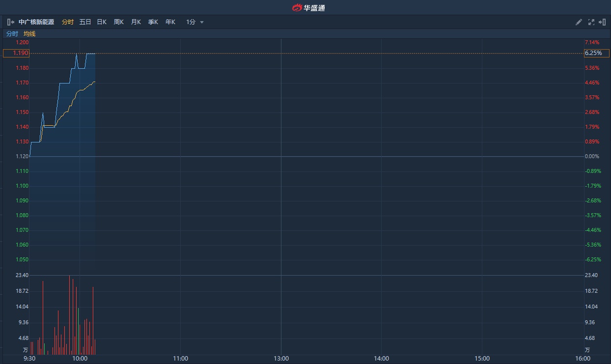The height and width of the screenshot is (364, 611).
Task: Select the 月K monthly candlestick tab
Action: click(136, 22)
